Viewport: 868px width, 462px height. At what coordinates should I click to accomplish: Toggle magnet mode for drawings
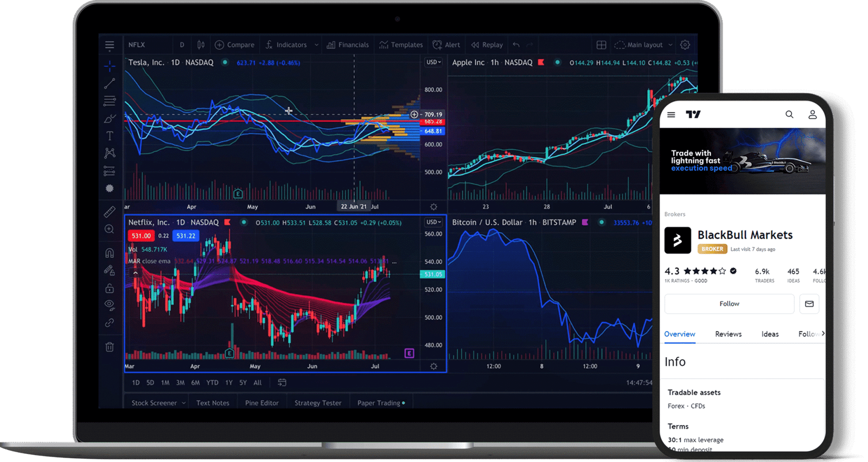click(x=110, y=253)
